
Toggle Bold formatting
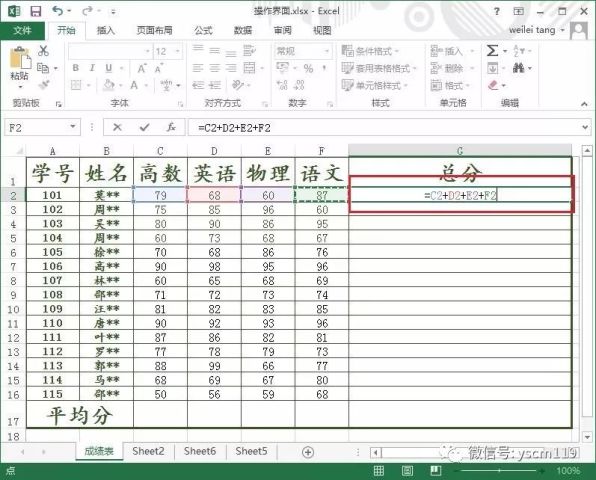76,68
